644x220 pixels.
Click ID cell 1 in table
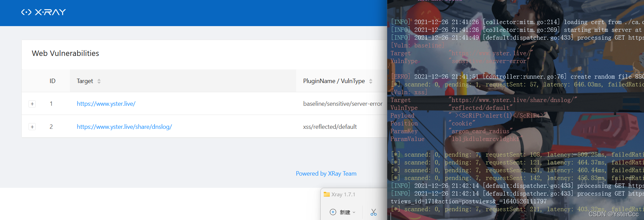coord(51,104)
